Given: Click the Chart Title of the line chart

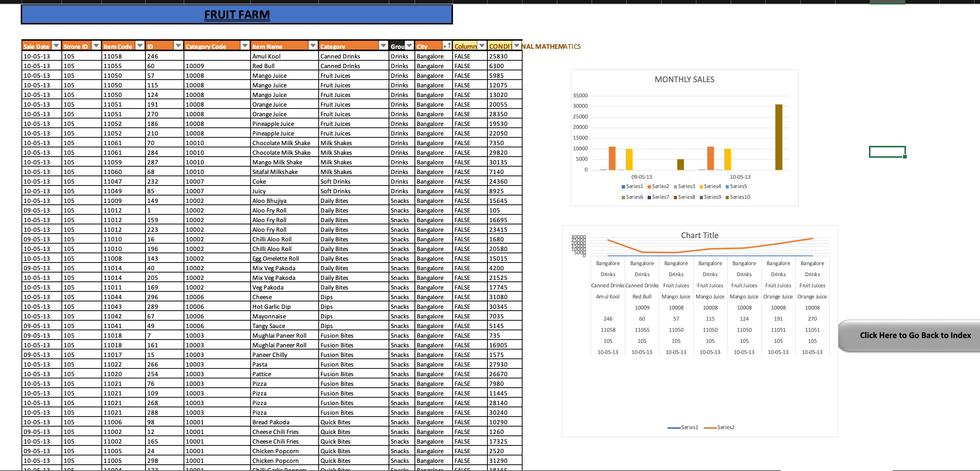Looking at the screenshot, I should pos(699,235).
